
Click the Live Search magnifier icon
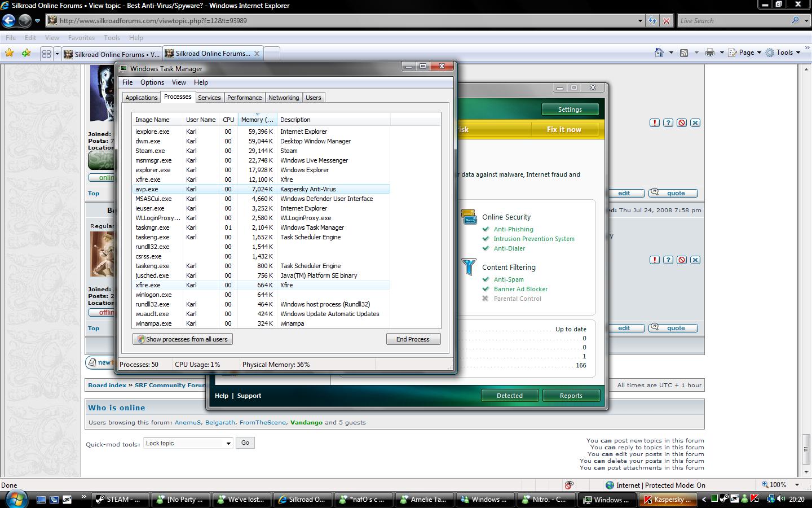click(x=795, y=20)
